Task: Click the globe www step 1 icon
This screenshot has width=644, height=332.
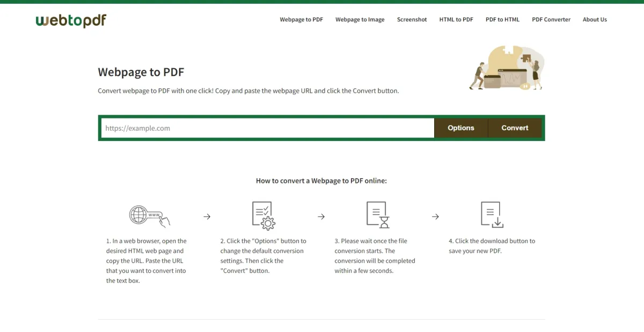Action: [150, 216]
